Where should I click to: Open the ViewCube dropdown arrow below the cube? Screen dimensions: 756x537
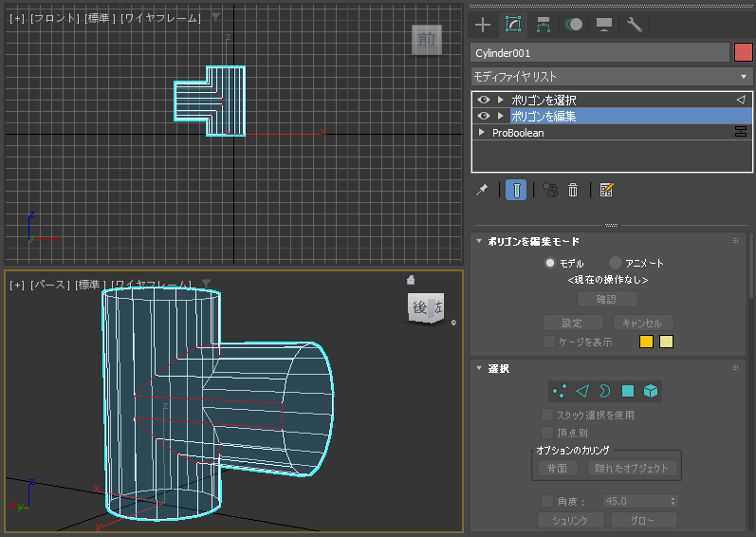tap(453, 323)
